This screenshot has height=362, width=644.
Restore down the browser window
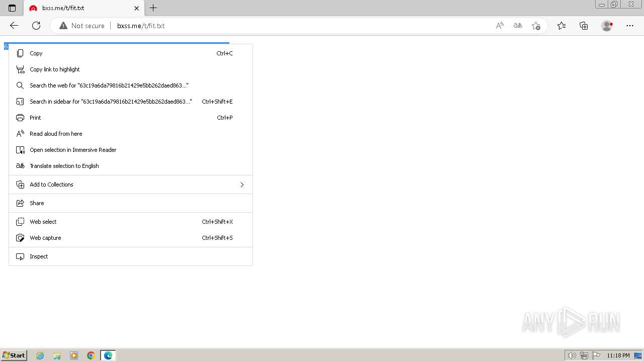614,5
